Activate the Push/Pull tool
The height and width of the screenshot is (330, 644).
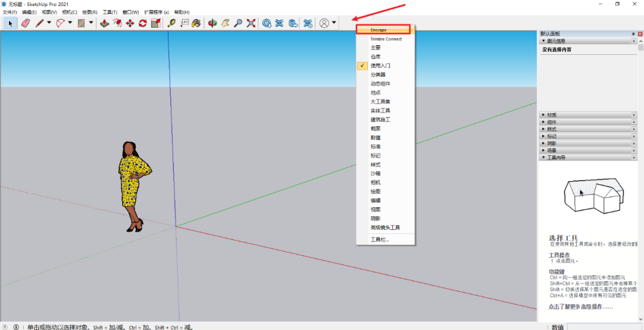tap(104, 23)
